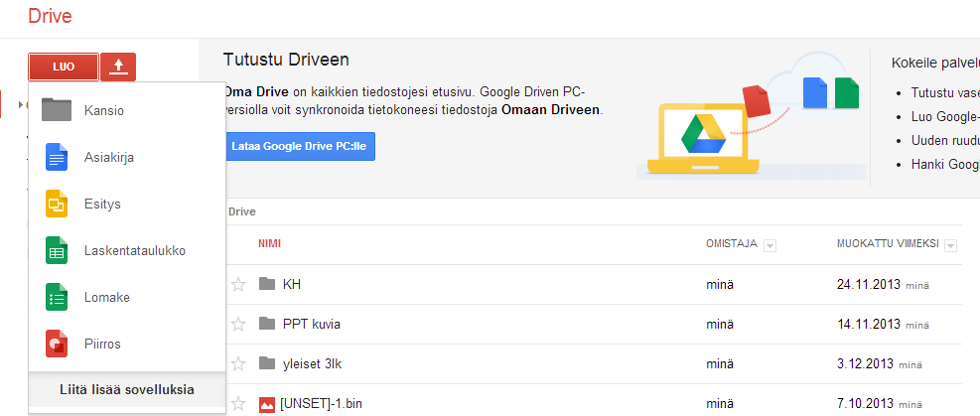Click the PPT kuvia folder icon

[267, 324]
